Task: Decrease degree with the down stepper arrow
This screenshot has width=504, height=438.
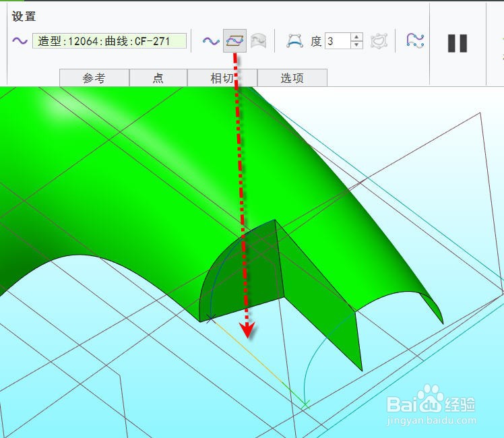Action: pos(356,45)
